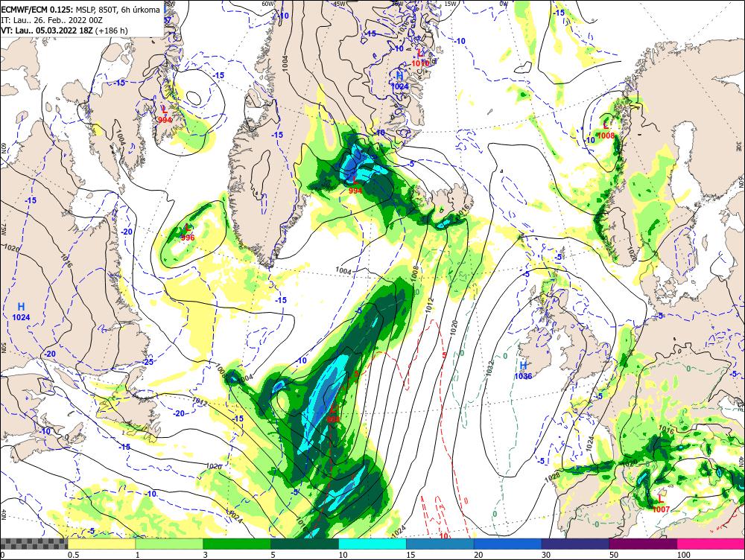Pick the royal blue 20–30 legend swatch

(508, 544)
